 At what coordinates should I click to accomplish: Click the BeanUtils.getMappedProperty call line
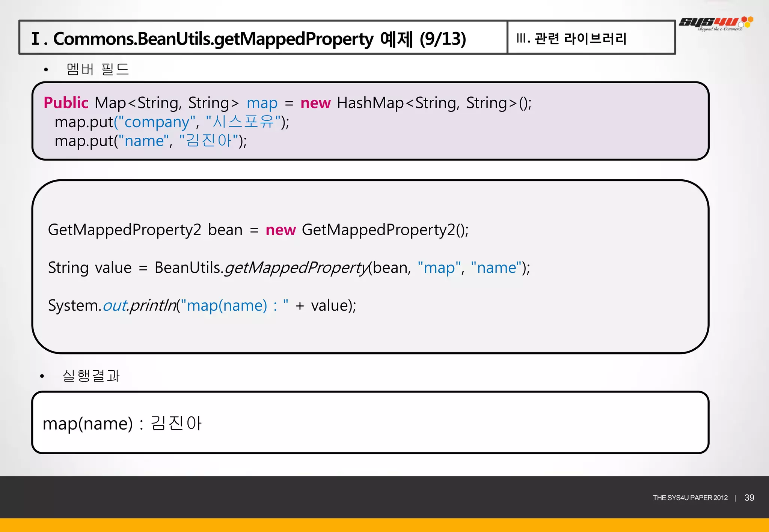pos(289,268)
